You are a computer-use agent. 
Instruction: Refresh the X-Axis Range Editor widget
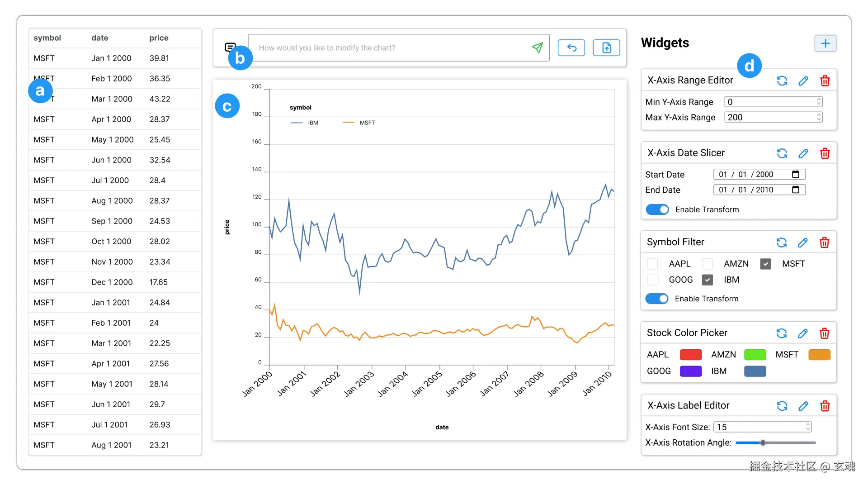[x=782, y=81]
